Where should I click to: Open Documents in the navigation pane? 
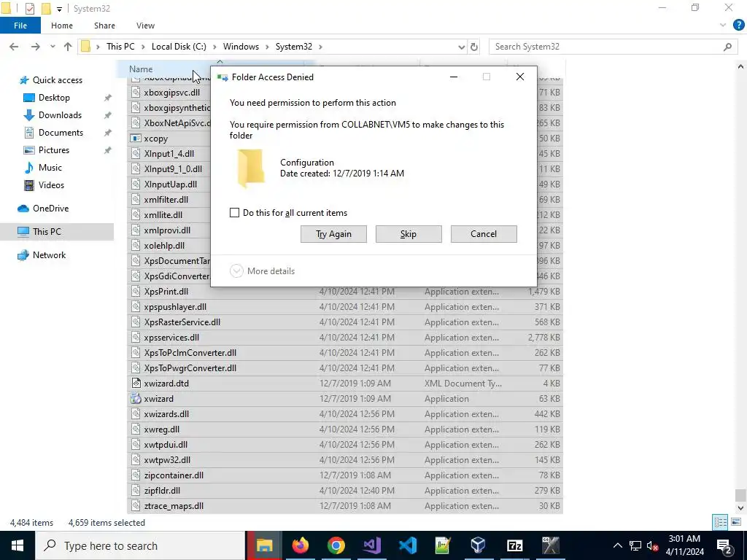(x=61, y=133)
